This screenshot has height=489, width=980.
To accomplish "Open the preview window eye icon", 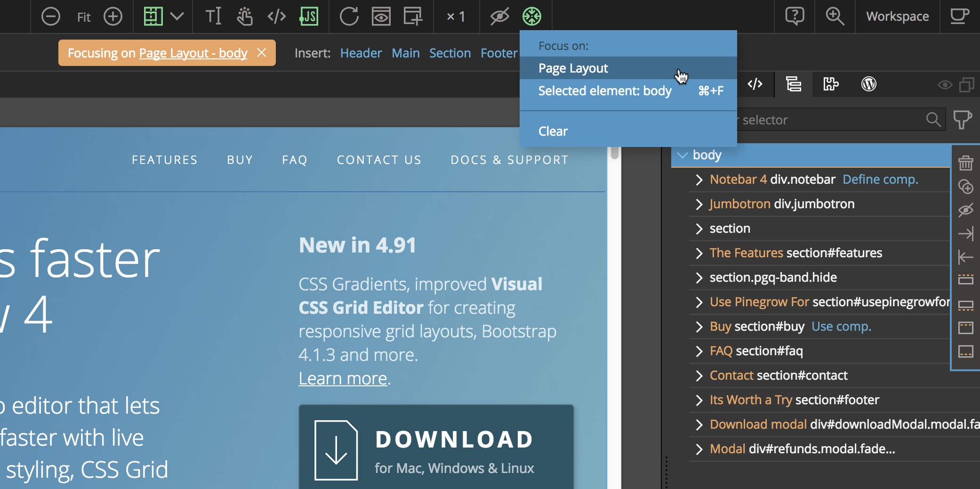I will 381,16.
